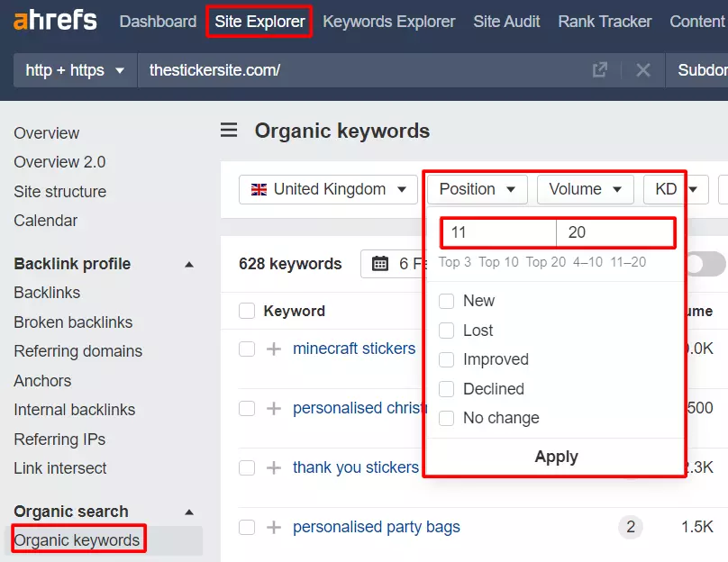Open Broken backlinks in sidebar

click(73, 322)
